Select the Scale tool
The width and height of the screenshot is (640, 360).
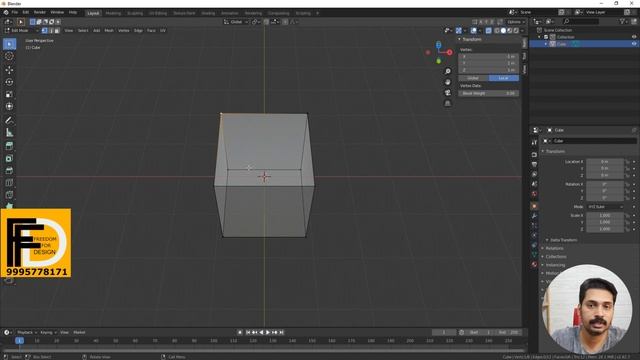tap(9, 94)
